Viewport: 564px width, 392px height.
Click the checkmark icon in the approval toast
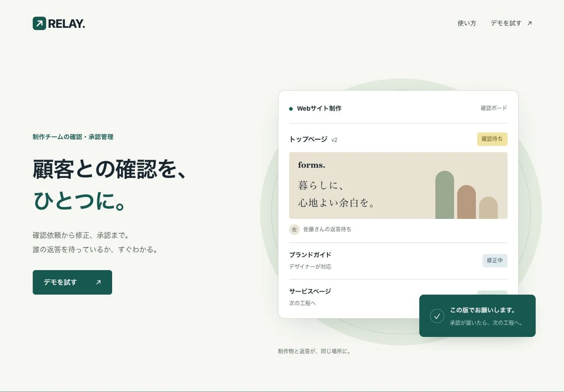click(x=437, y=316)
